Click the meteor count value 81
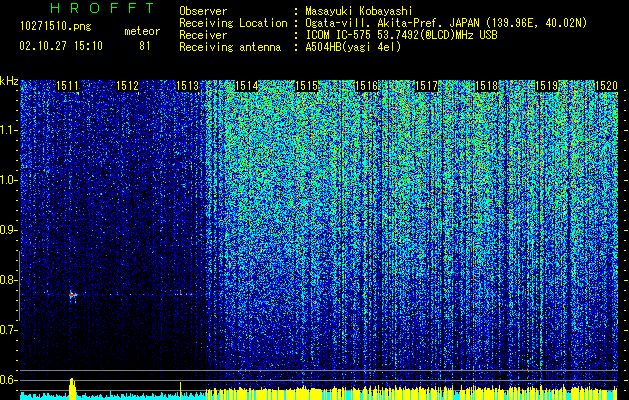This screenshot has width=629, height=400. (145, 46)
